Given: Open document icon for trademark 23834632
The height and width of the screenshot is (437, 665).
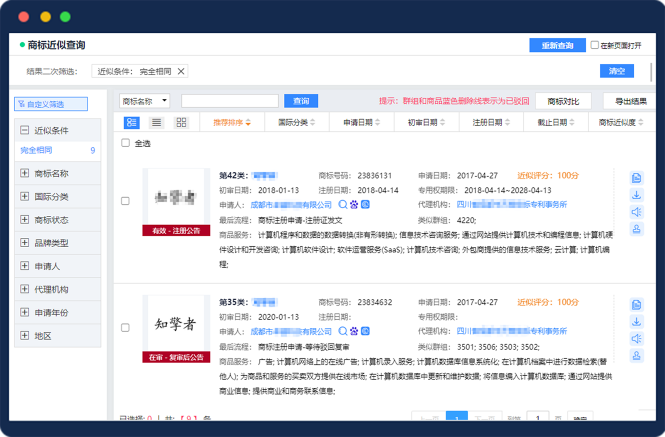Looking at the screenshot, I should coord(637,305).
